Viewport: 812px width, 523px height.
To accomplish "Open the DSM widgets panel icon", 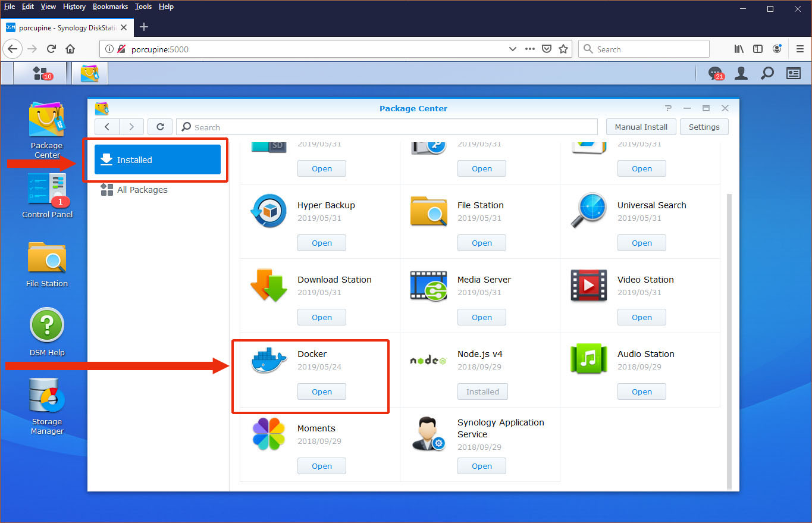I will [x=794, y=73].
